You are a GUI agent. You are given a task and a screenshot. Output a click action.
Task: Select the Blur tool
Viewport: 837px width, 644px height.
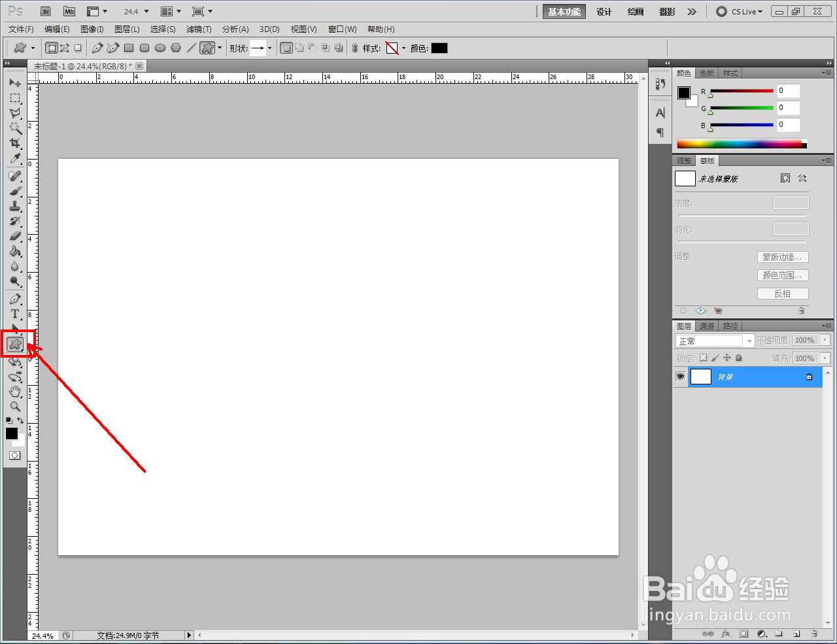(15, 266)
